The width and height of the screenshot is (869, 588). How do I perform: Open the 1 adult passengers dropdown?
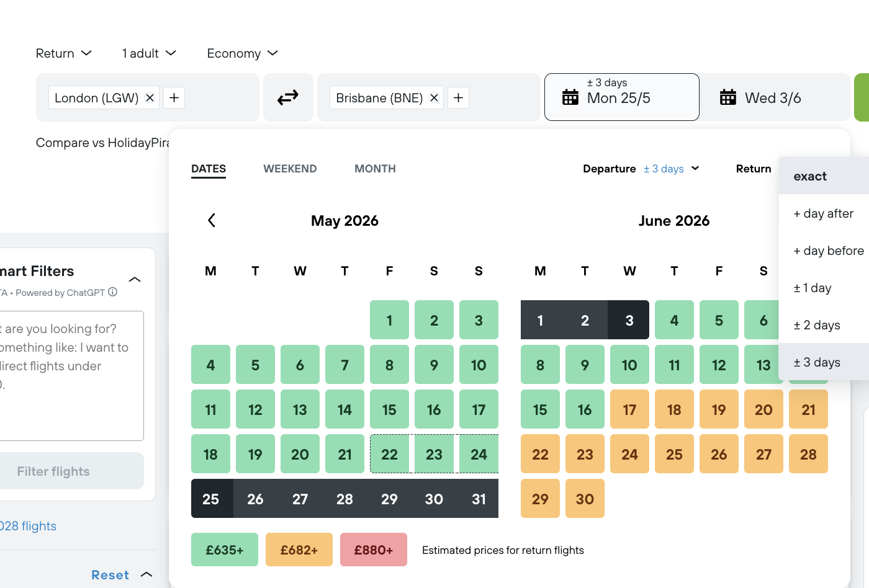point(149,53)
